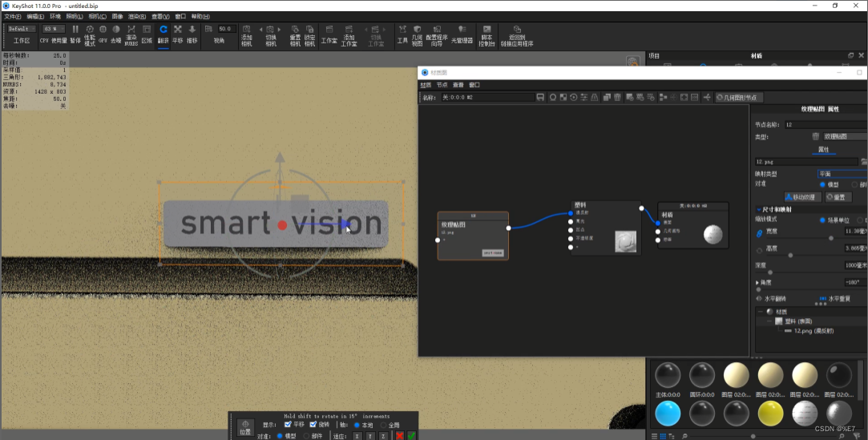Open the 工具 tools icon
This screenshot has width=868, height=440.
(x=402, y=30)
